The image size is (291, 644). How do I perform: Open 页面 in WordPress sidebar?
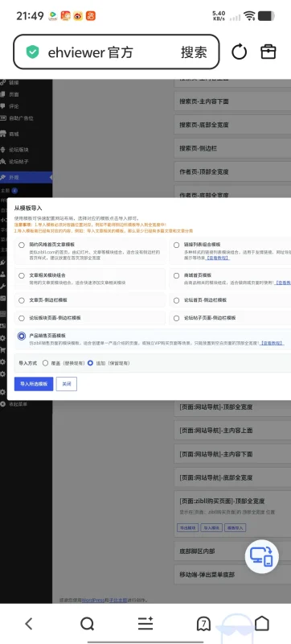[x=14, y=94]
